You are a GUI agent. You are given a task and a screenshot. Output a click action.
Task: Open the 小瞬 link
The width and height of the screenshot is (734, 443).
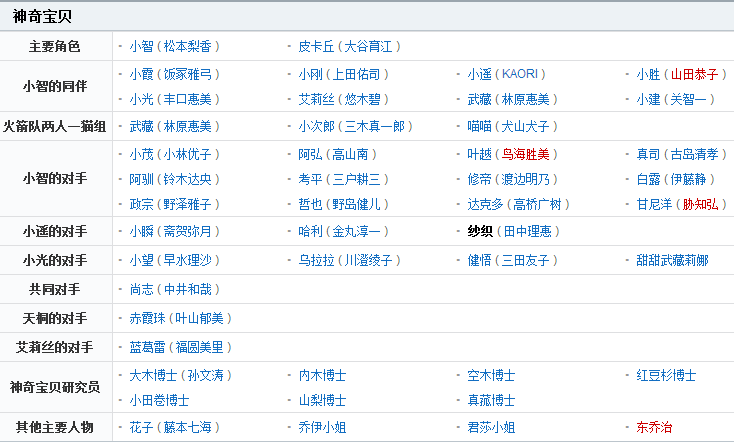point(141,231)
